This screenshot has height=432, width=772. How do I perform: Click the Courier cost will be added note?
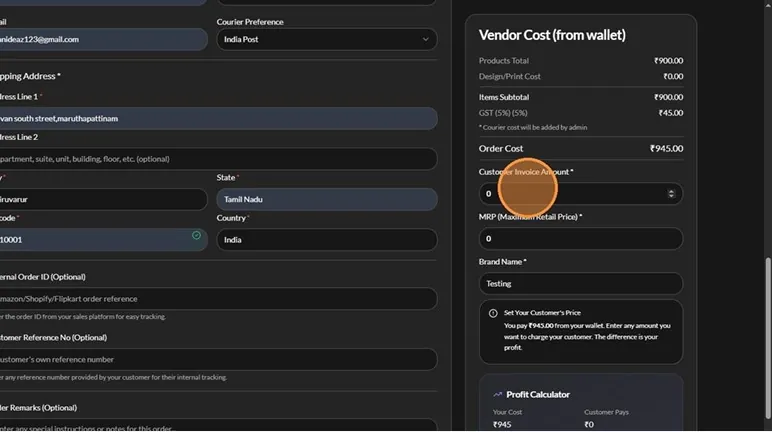pyautogui.click(x=533, y=128)
